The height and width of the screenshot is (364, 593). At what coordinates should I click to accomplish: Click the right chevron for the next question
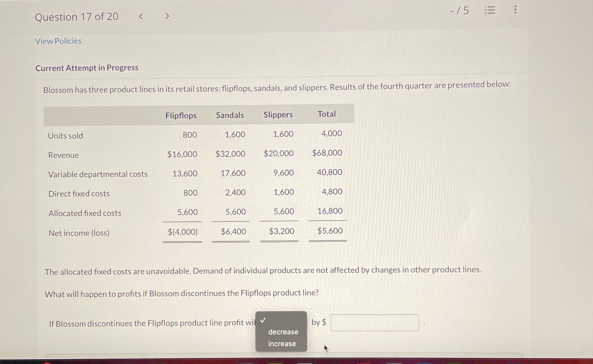[167, 17]
